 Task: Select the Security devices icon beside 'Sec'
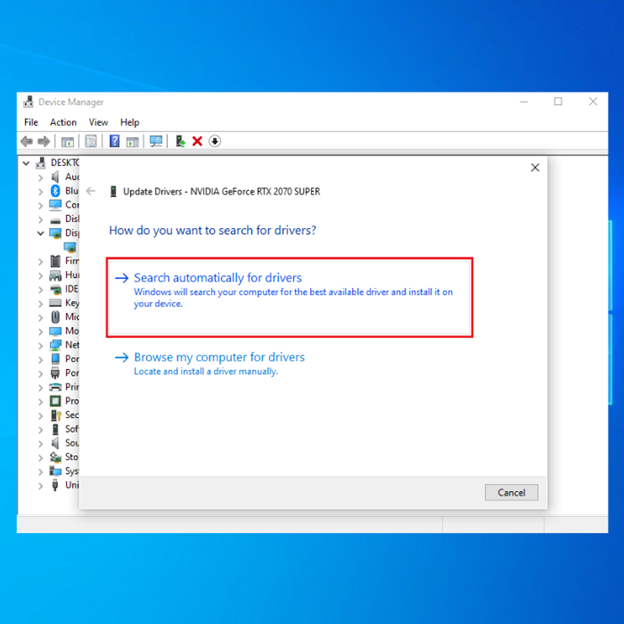tap(56, 415)
